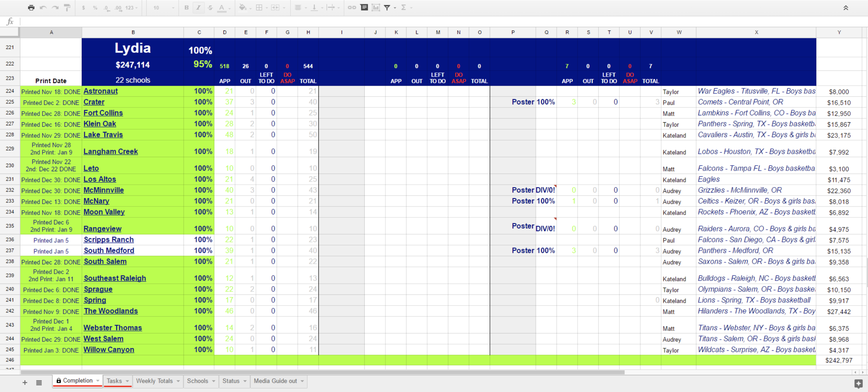Image resolution: width=868 pixels, height=392 pixels.
Task: Switch to the Media Guide out tab
Action: (x=275, y=381)
